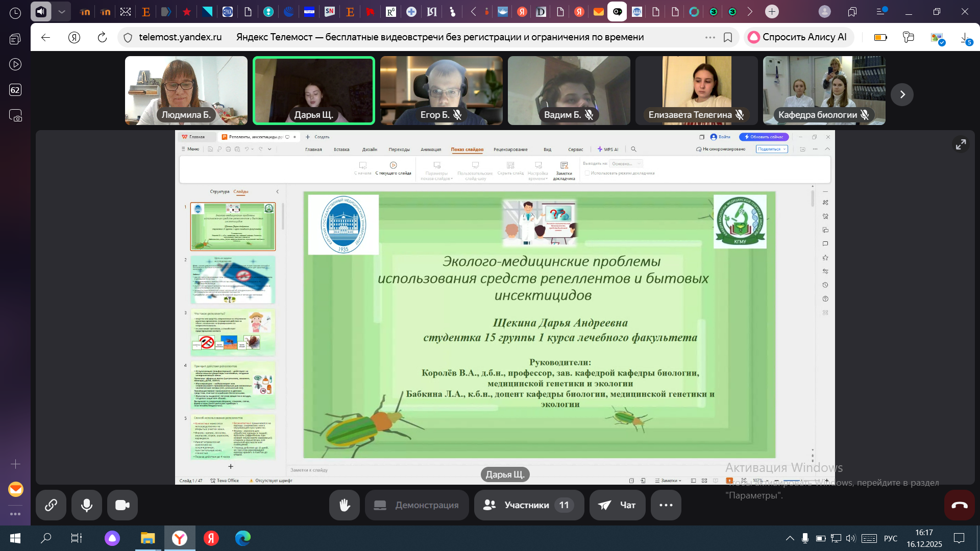Mute the microphone in Telemost
This screenshot has height=551, width=980.
(x=87, y=505)
